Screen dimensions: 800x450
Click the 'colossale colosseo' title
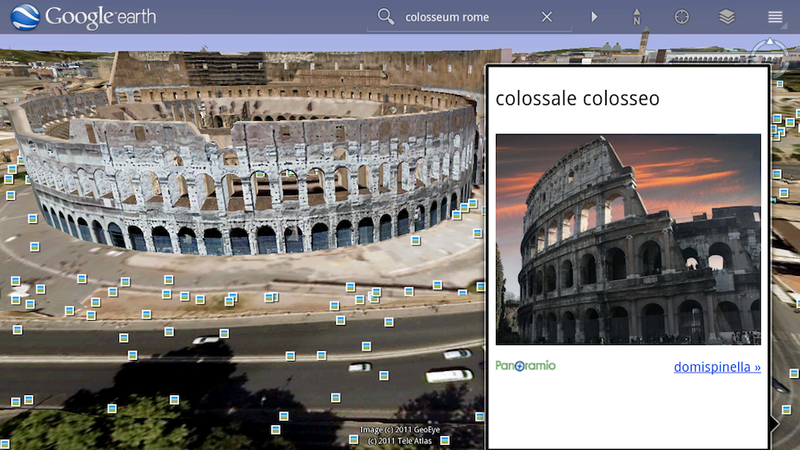577,98
